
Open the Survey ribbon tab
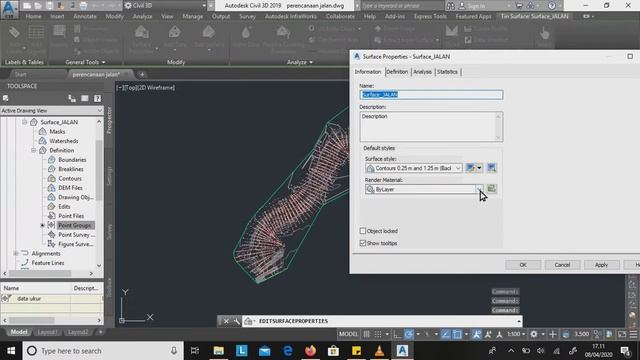click(247, 16)
